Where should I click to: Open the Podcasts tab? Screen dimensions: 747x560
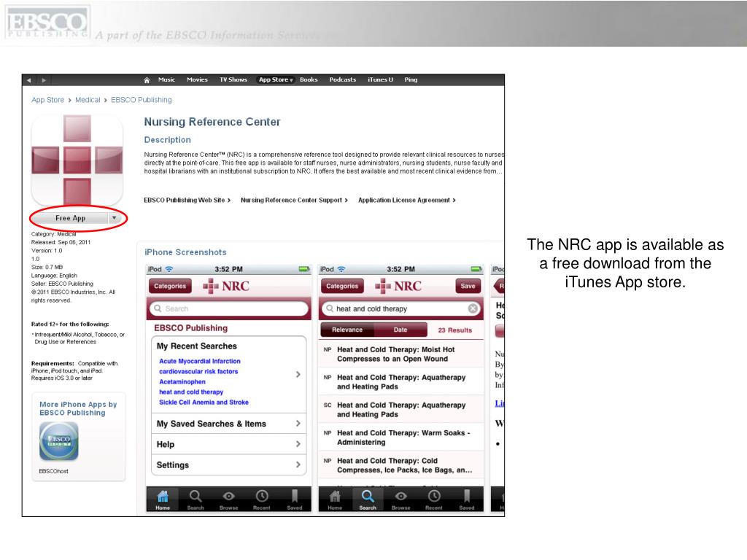click(343, 80)
